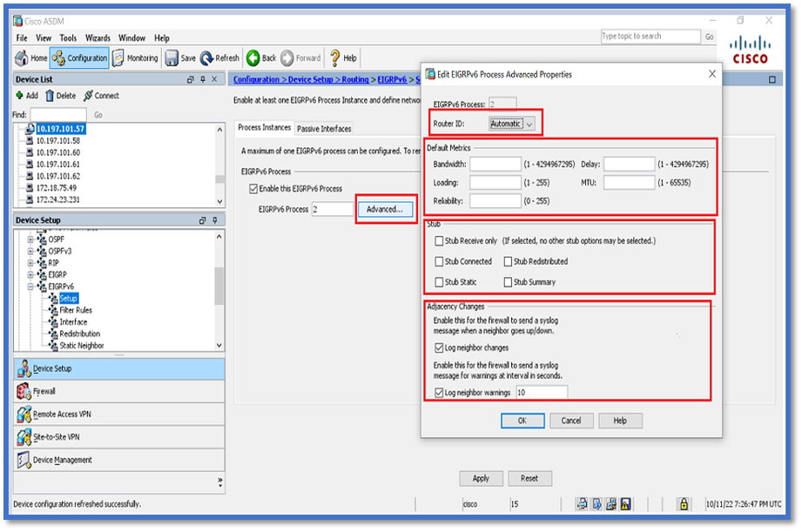The height and width of the screenshot is (532, 802).
Task: Toggle Log neighbor warnings checkbox
Action: point(439,393)
